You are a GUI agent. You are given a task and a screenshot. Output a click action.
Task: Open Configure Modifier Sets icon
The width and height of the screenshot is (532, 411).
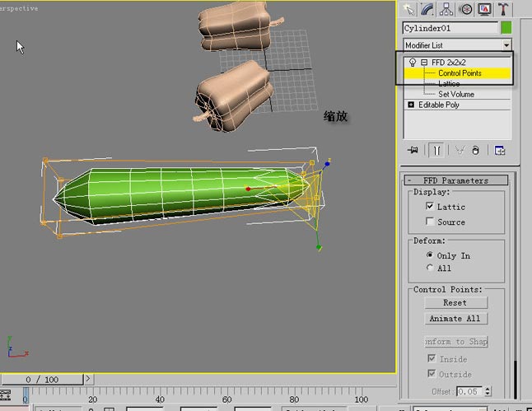[500, 150]
